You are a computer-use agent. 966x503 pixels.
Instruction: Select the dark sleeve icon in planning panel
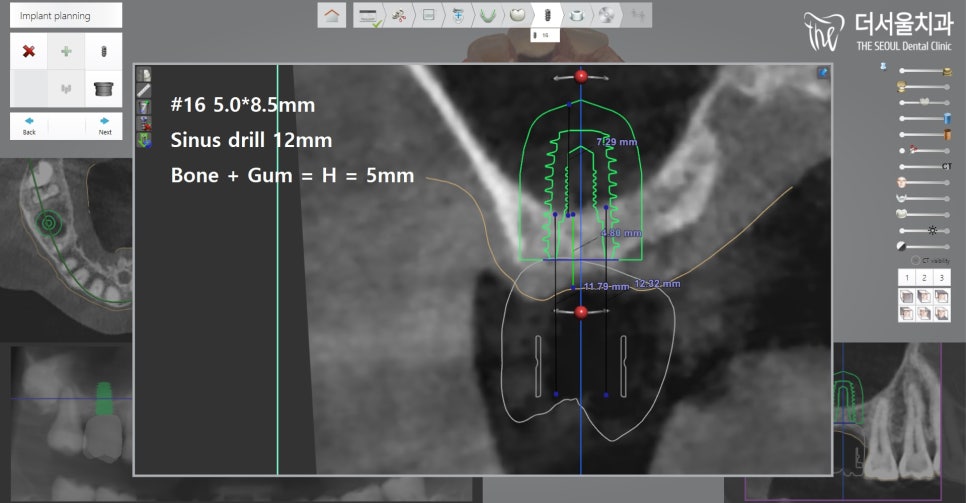click(x=103, y=89)
